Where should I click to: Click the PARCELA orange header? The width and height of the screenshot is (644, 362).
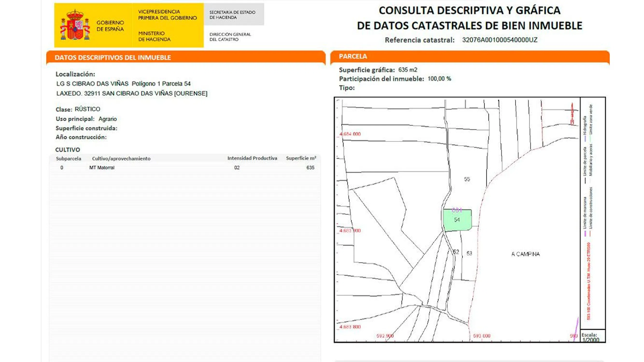(353, 56)
